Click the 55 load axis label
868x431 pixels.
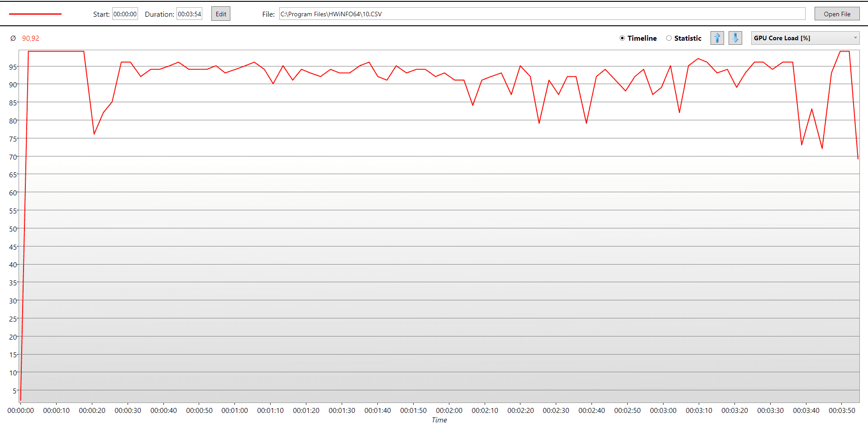click(13, 211)
